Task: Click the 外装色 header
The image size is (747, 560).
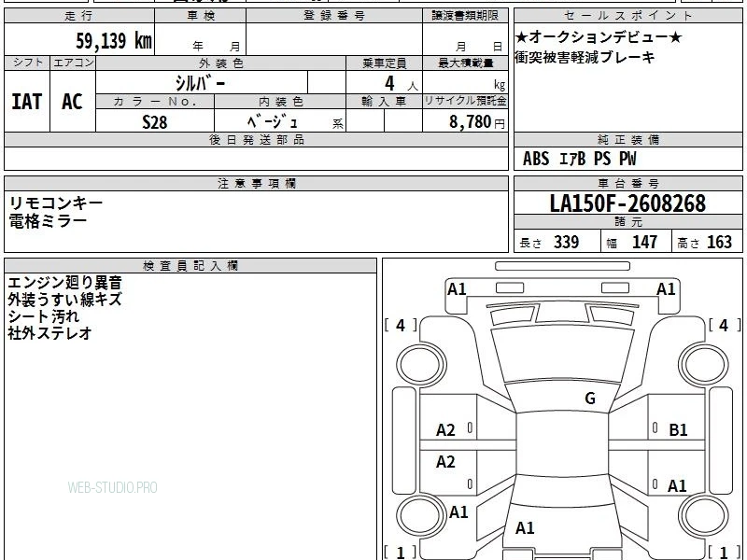Action: tap(221, 63)
